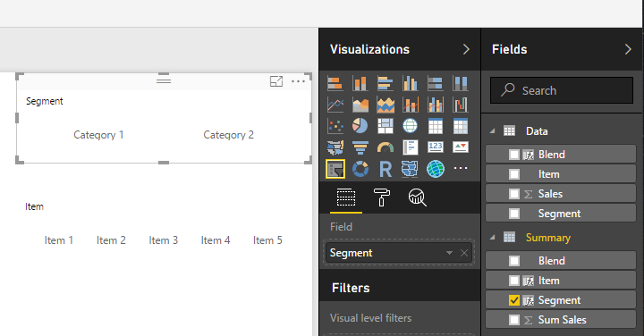Open focus mode on Segment slicer
This screenshot has height=336, width=644.
(276, 81)
